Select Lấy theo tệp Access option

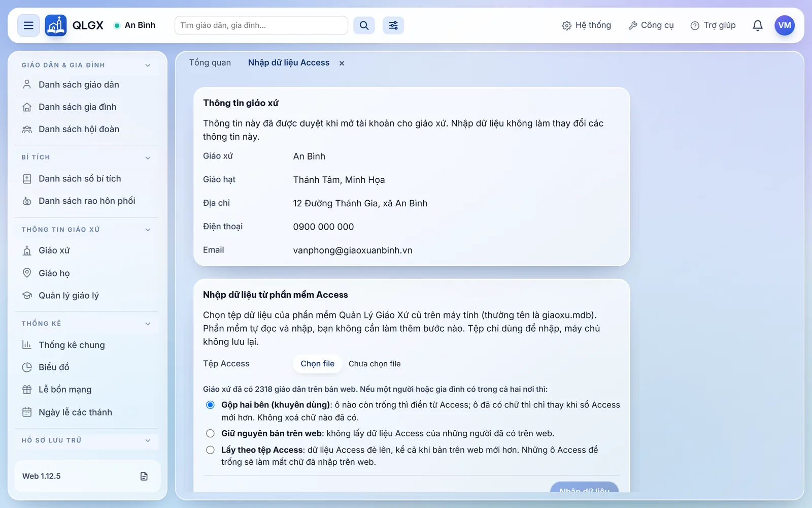pos(210,450)
